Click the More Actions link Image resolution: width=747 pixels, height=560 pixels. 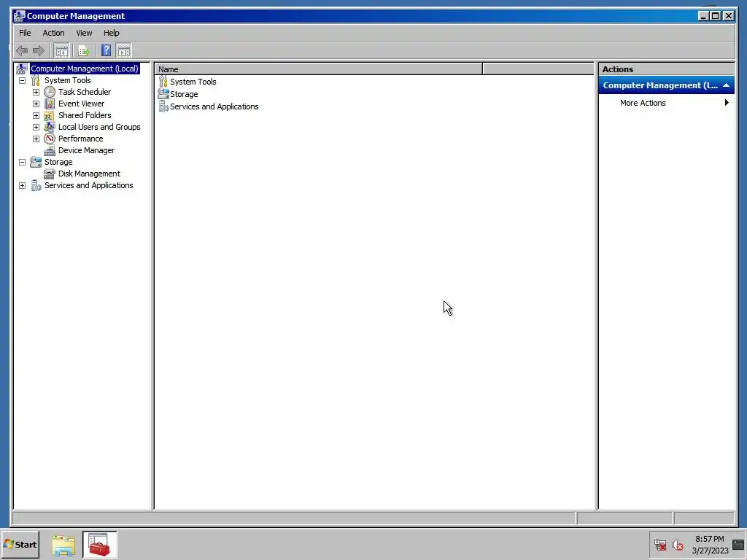coord(643,103)
